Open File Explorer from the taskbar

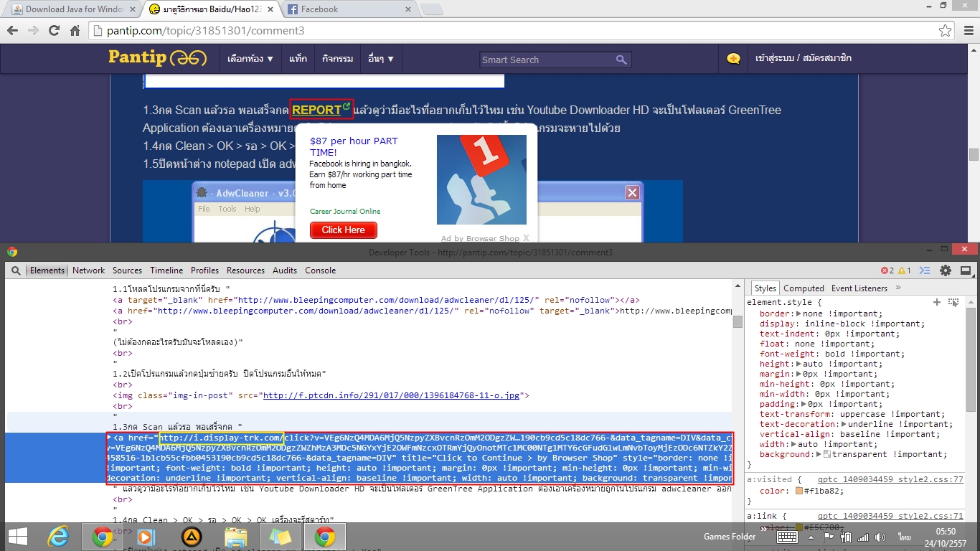235,537
